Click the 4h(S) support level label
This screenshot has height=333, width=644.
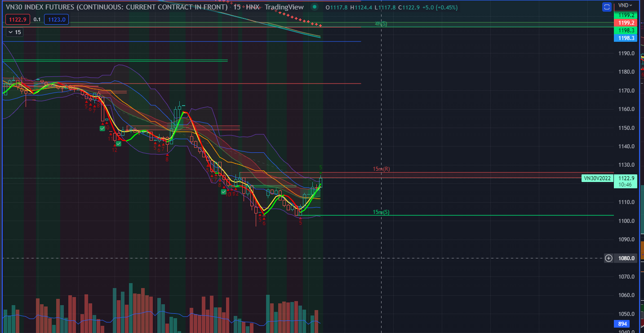pyautogui.click(x=381, y=24)
